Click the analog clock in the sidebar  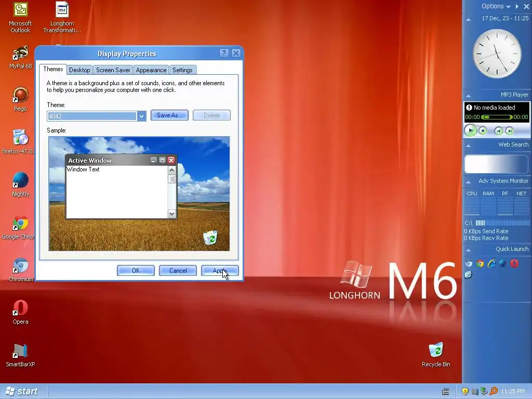pos(497,54)
